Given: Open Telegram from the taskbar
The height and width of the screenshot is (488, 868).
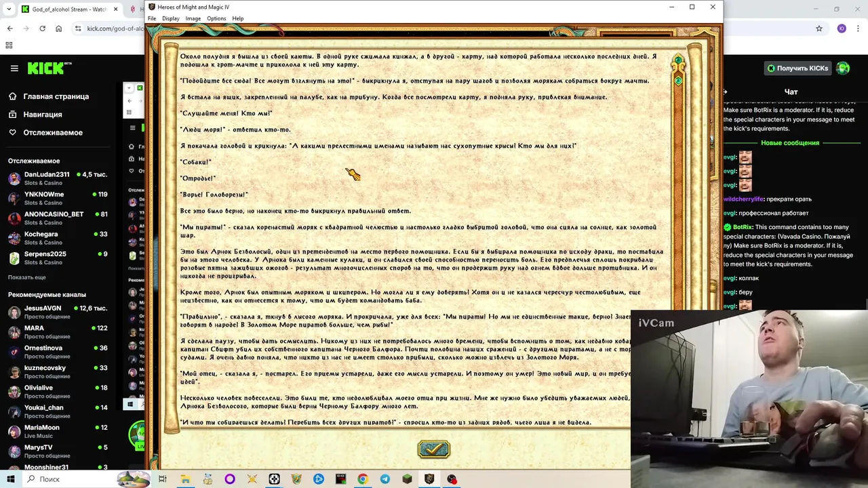Looking at the screenshot, I should click(x=385, y=479).
